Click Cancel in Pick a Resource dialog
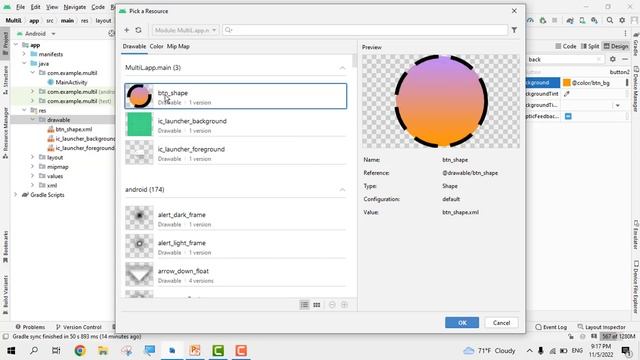 point(501,322)
